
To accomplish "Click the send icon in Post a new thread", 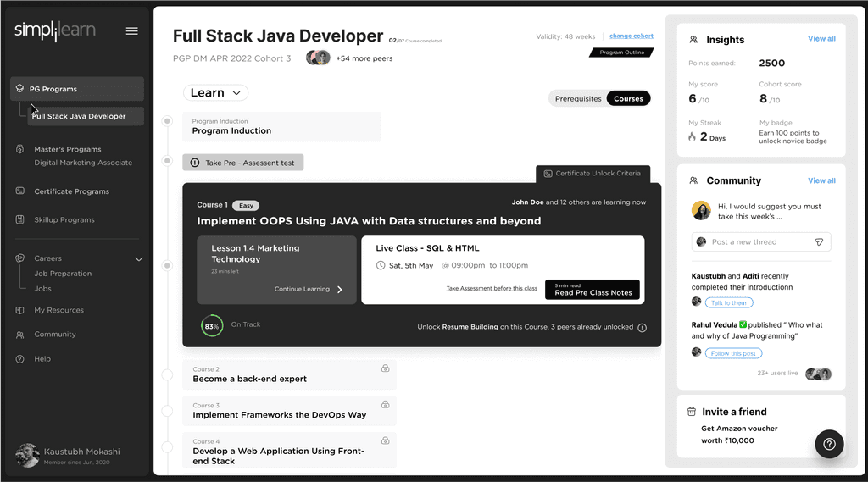I will [x=819, y=241].
